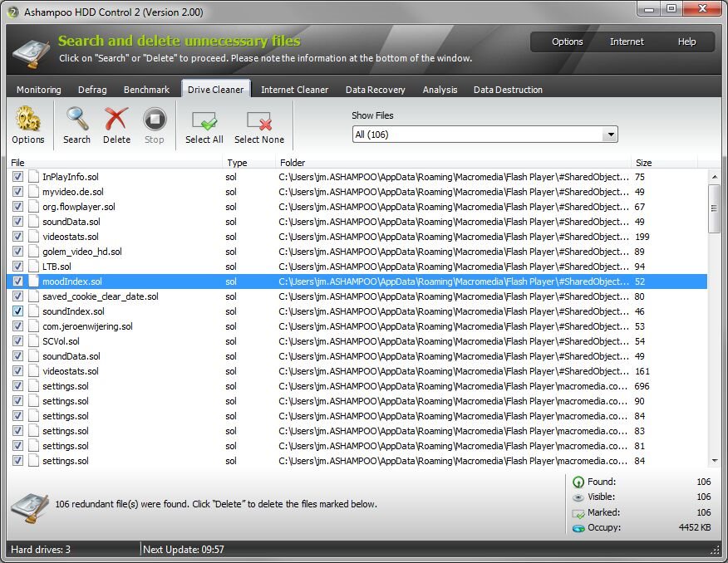Sort list by Size column header
Image resolution: width=728 pixels, height=563 pixels.
[664, 163]
